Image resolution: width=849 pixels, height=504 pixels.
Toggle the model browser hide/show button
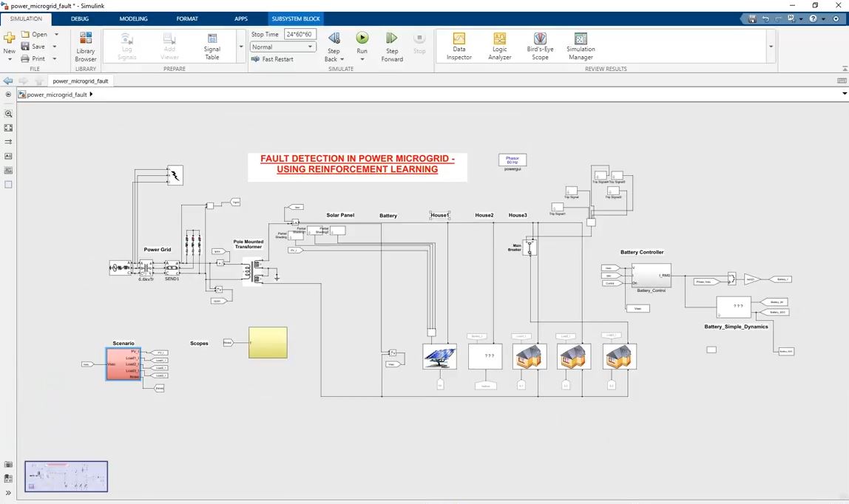coord(9,95)
